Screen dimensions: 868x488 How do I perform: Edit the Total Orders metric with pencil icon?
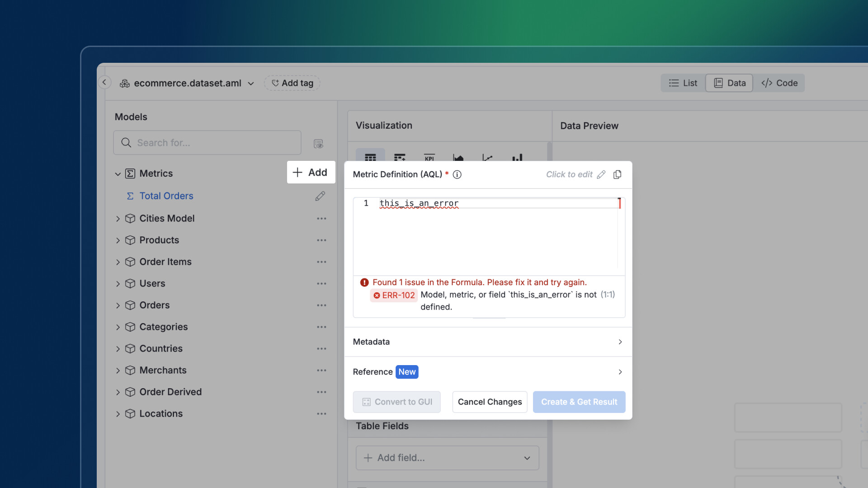pos(320,196)
